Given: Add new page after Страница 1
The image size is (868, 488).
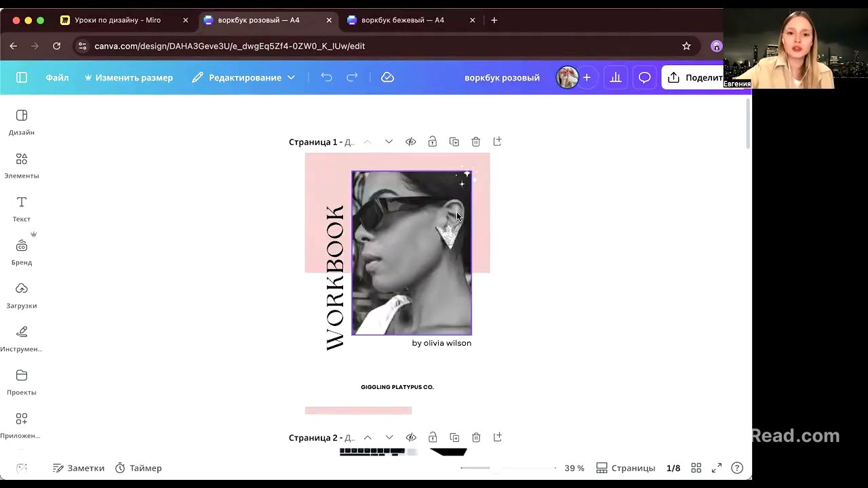Looking at the screenshot, I should coord(498,142).
